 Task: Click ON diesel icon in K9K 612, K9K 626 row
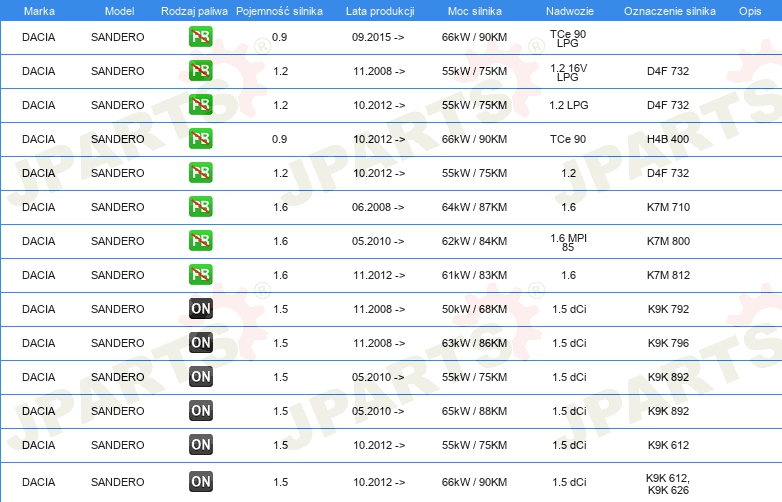[x=200, y=482]
